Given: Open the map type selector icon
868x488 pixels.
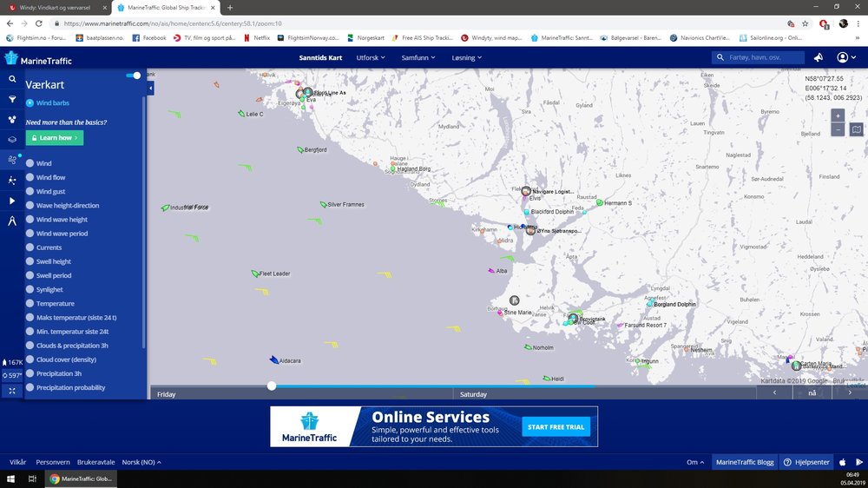Looking at the screenshot, I should (857, 129).
